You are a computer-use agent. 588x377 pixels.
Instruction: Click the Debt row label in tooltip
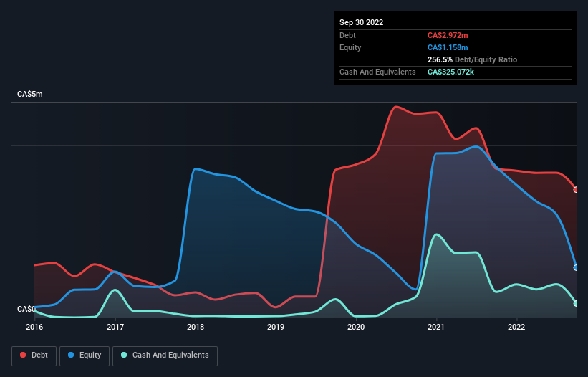point(347,35)
